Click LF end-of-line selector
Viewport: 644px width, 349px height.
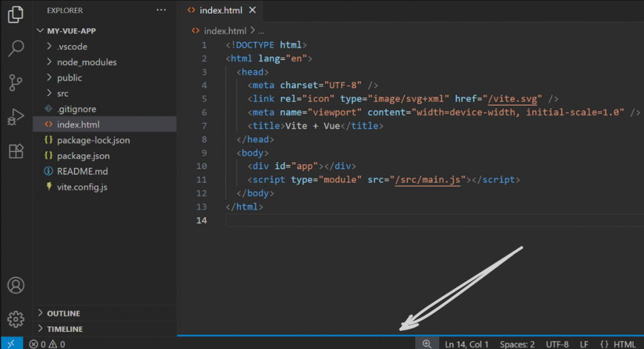point(584,344)
